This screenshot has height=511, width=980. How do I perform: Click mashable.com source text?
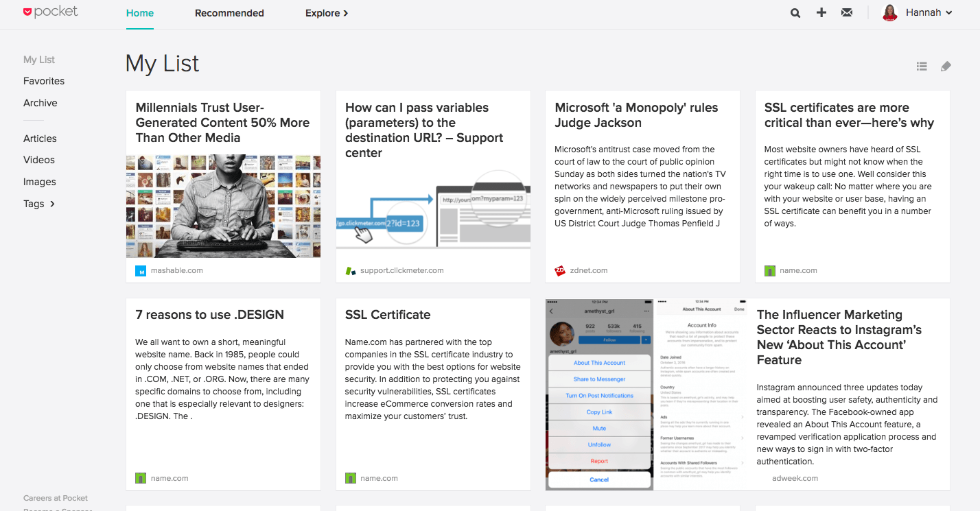point(176,271)
